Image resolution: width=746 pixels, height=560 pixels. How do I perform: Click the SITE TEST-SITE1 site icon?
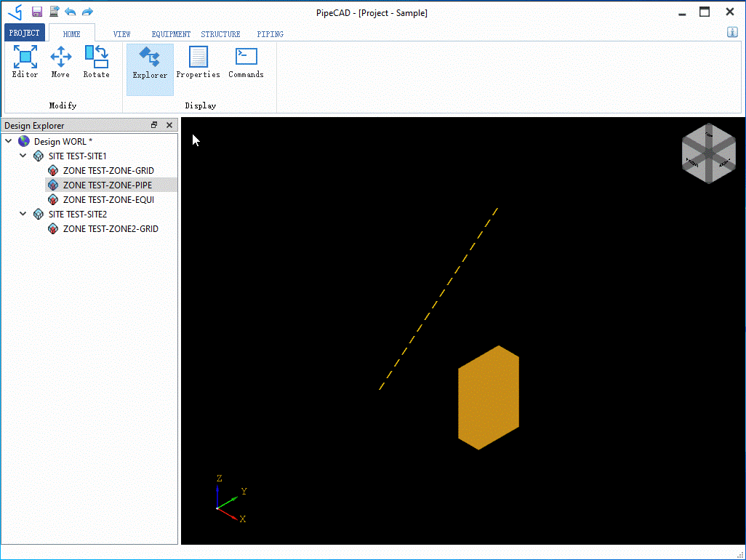pos(39,156)
